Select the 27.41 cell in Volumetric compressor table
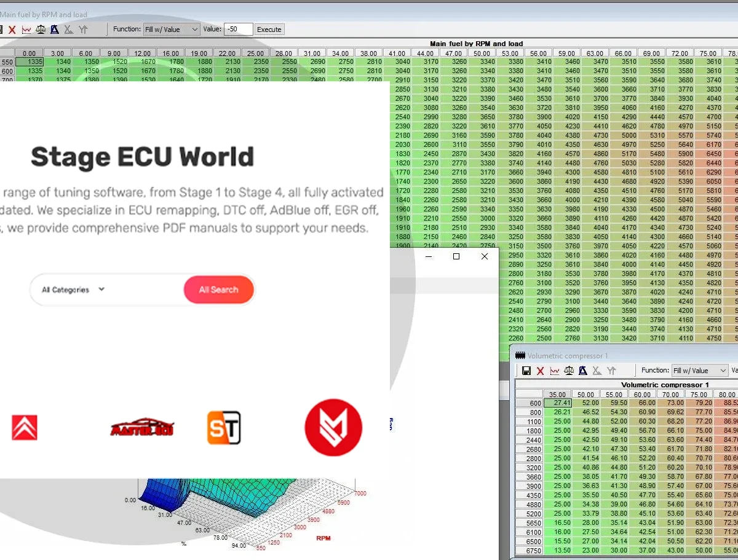This screenshot has height=560, width=738. [558, 403]
